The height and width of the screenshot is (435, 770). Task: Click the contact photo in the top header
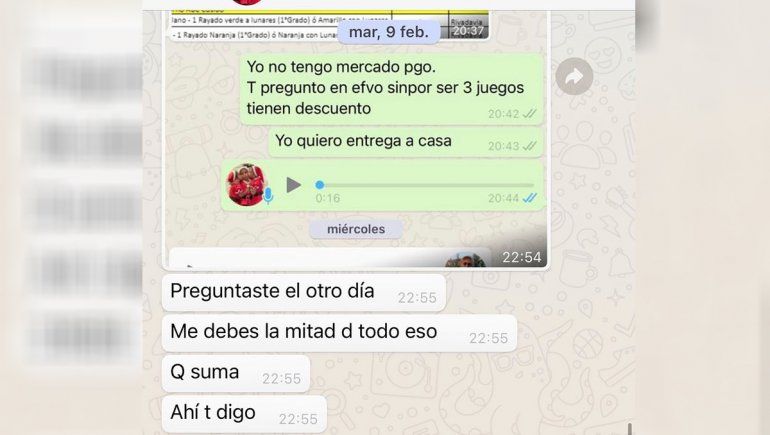pos(247,2)
